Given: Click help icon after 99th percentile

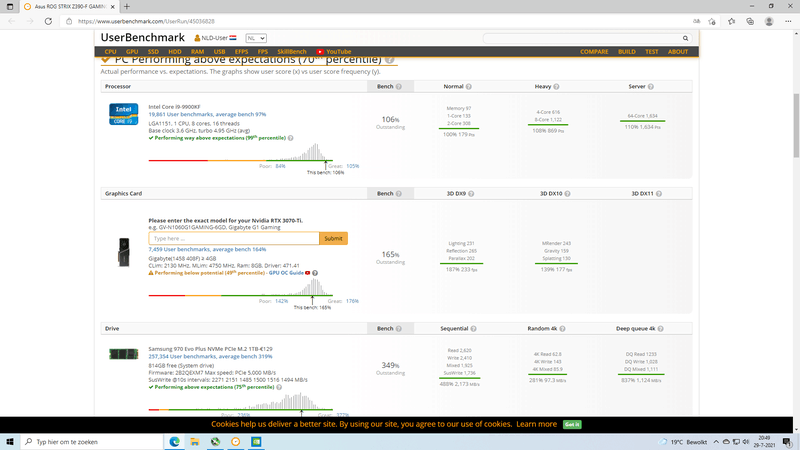Looking at the screenshot, I should click(290, 138).
